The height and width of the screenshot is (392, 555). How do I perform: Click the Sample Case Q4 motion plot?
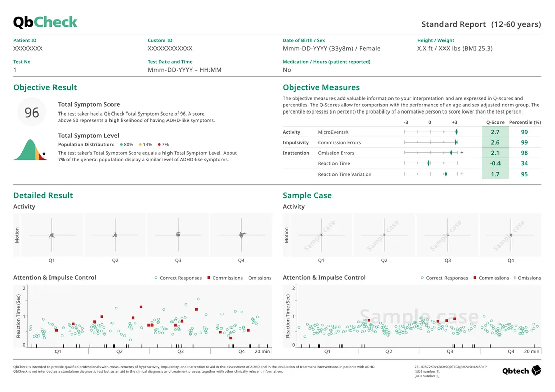point(511,235)
